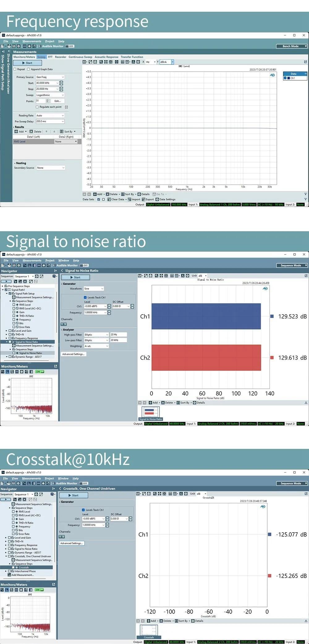This screenshot has height=644, width=309.
Task: Expand the Interchannel Phase tree node
Action: [x=6, y=571]
